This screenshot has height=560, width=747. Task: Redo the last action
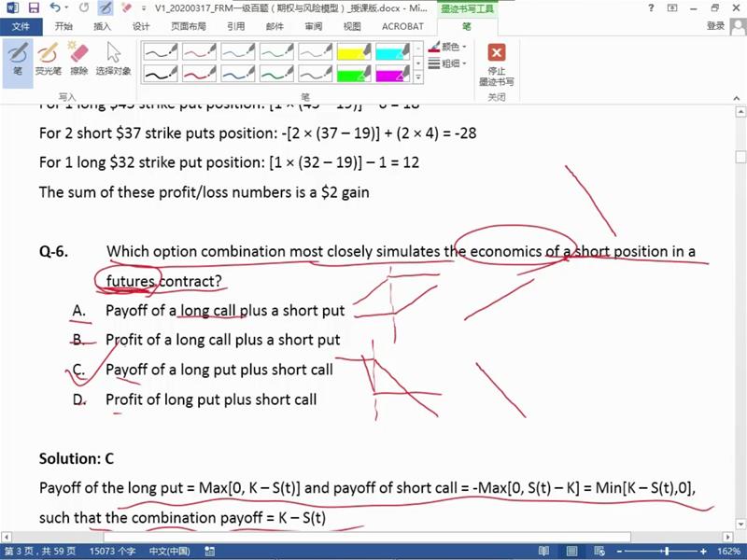point(84,7)
